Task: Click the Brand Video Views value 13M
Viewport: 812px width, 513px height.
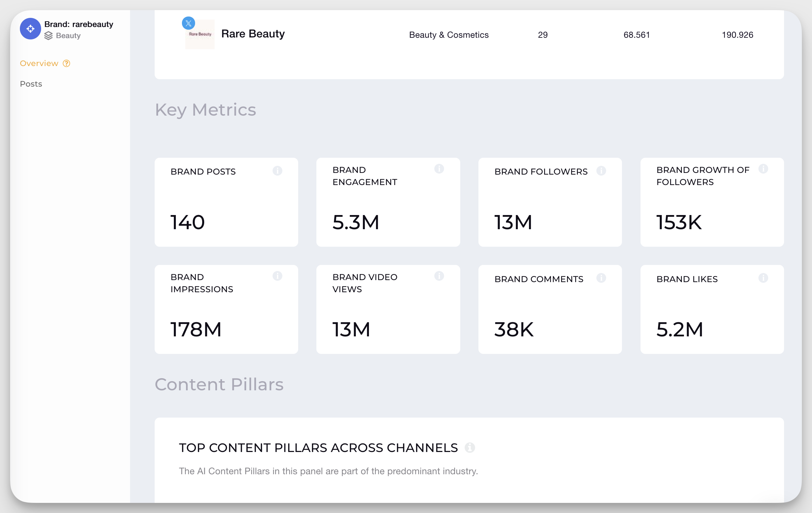Action: [x=351, y=330]
